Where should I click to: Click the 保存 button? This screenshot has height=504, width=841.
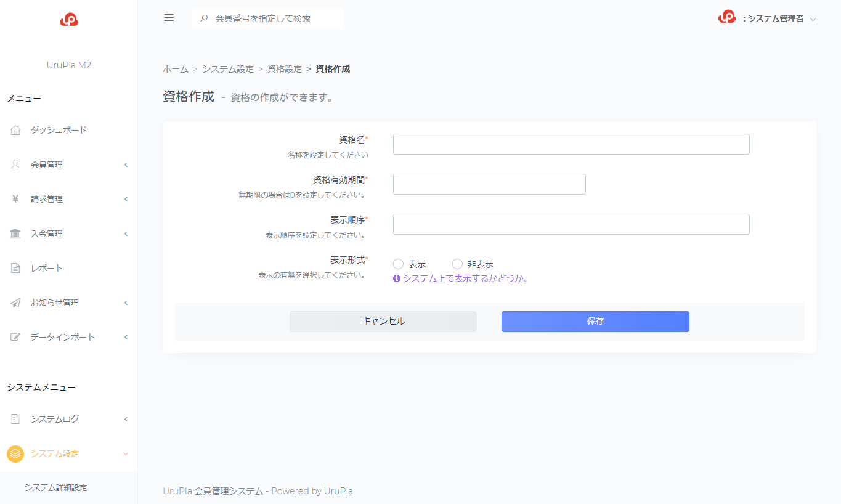pyautogui.click(x=595, y=322)
